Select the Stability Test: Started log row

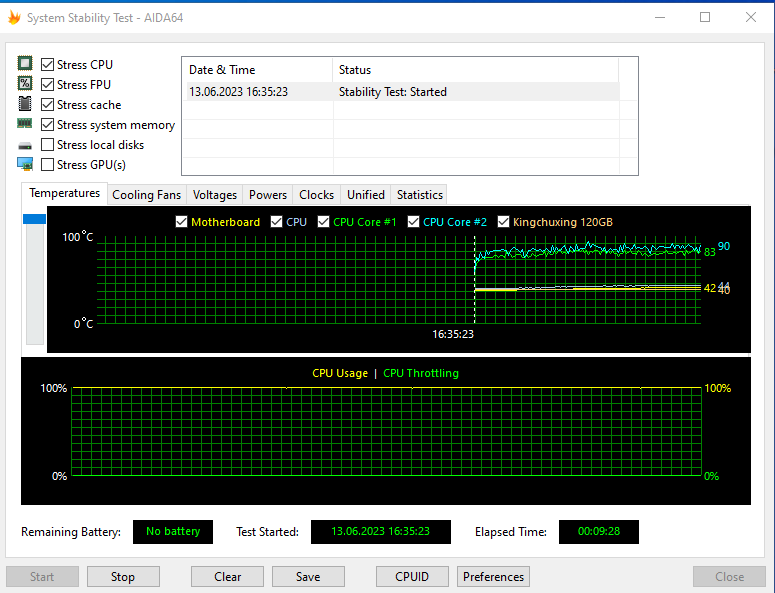click(x=403, y=92)
